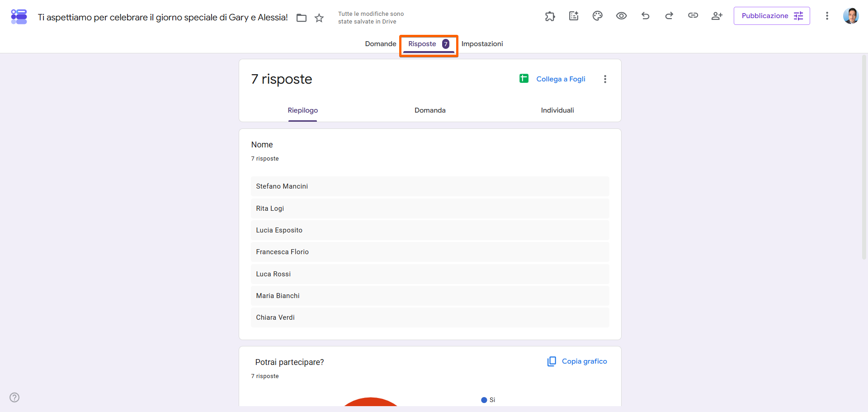Select the Riepilogo view tab
Screen dimensions: 868x412
pos(303,110)
